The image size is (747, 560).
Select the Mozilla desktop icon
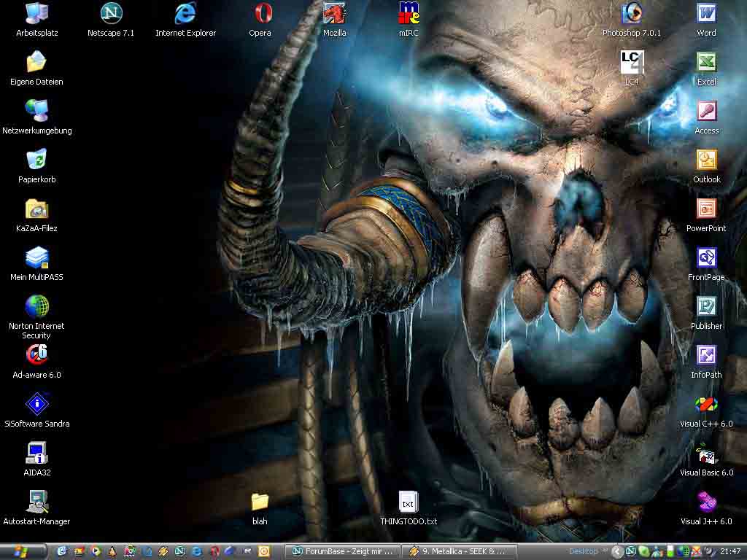point(334,20)
